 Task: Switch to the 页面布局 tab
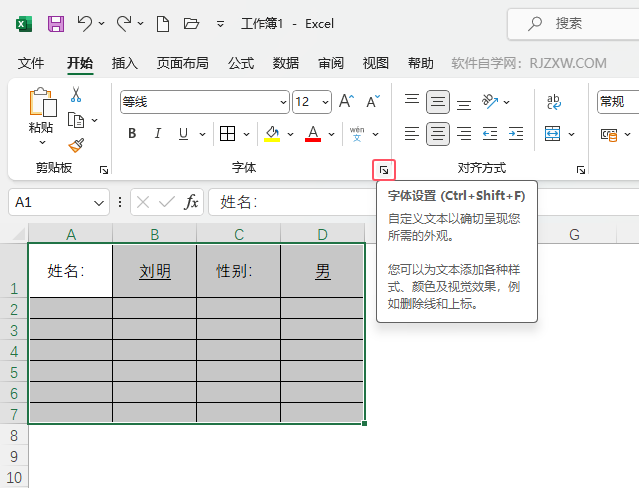pyautogui.click(x=183, y=63)
